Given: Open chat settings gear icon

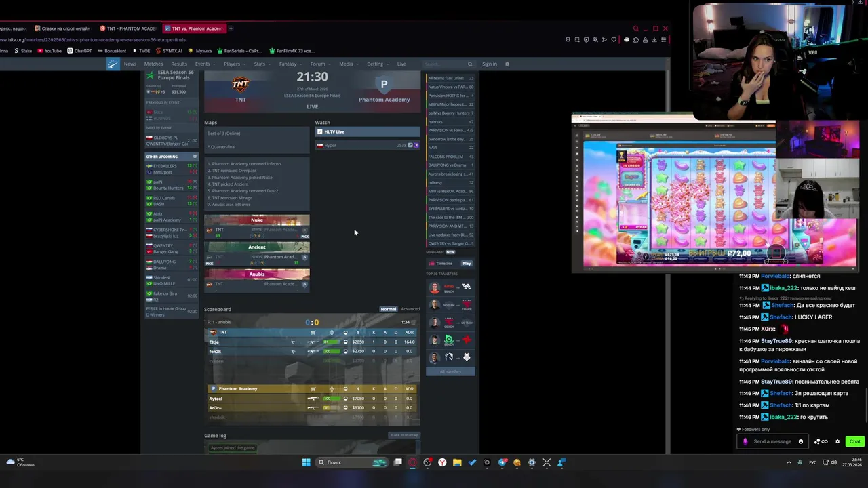Looking at the screenshot, I should 837,441.
